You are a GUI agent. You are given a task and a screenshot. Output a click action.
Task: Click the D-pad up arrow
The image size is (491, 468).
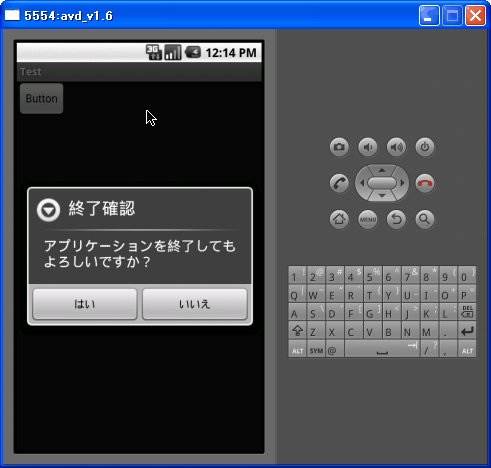click(x=382, y=170)
